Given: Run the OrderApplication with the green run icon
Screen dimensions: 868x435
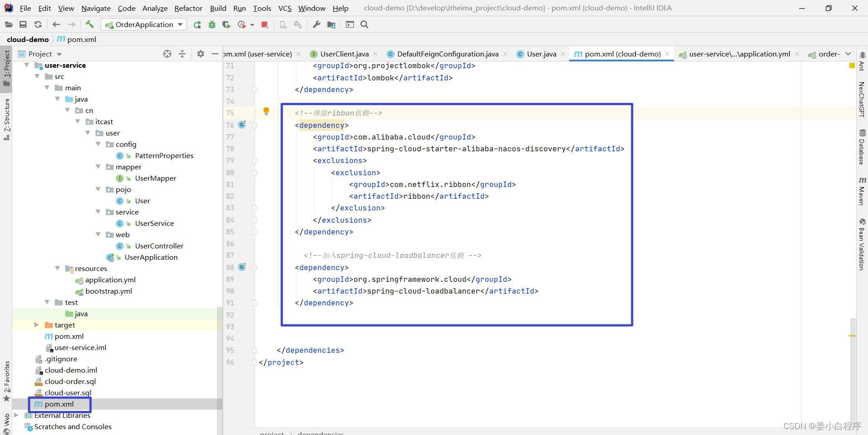Looking at the screenshot, I should tap(197, 24).
